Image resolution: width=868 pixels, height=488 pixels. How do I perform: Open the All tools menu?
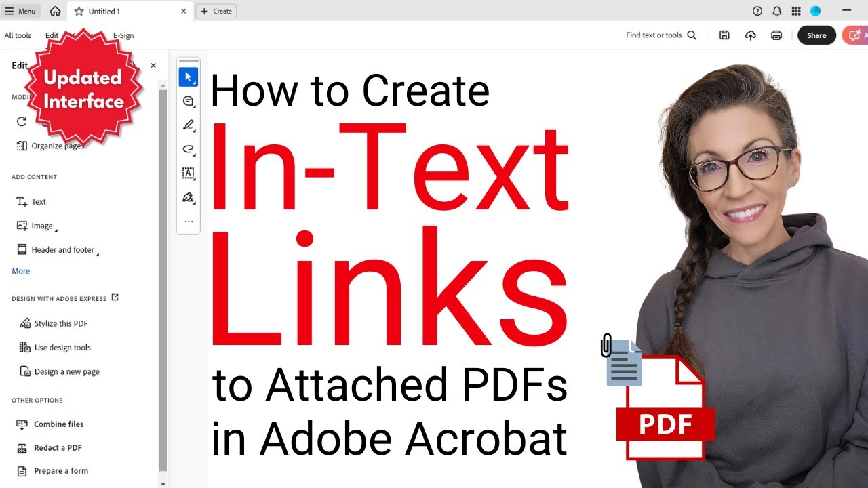[18, 35]
